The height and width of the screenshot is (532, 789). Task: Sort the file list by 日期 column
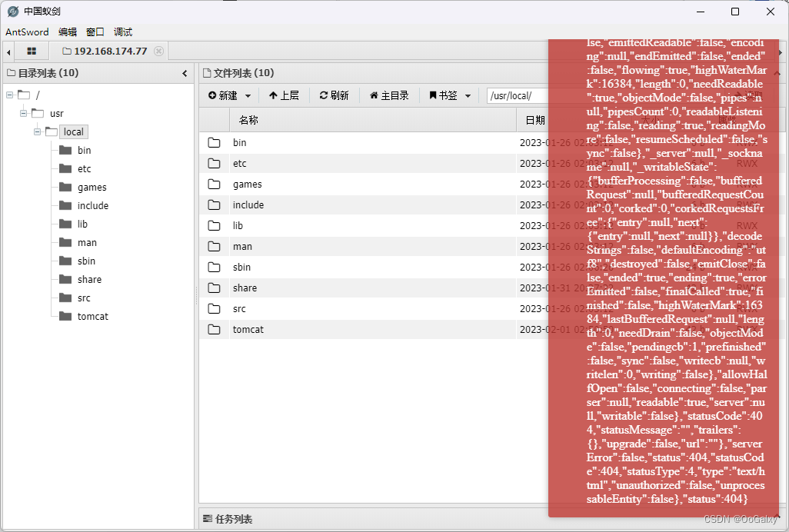click(535, 120)
